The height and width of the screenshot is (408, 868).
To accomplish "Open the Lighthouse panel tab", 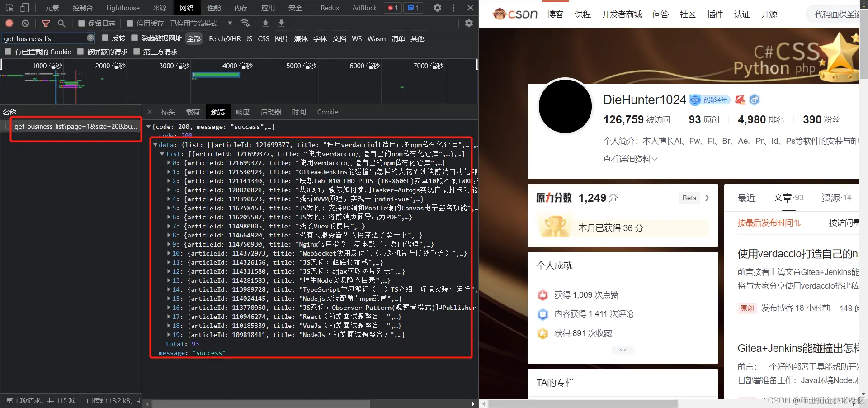I will pos(123,8).
